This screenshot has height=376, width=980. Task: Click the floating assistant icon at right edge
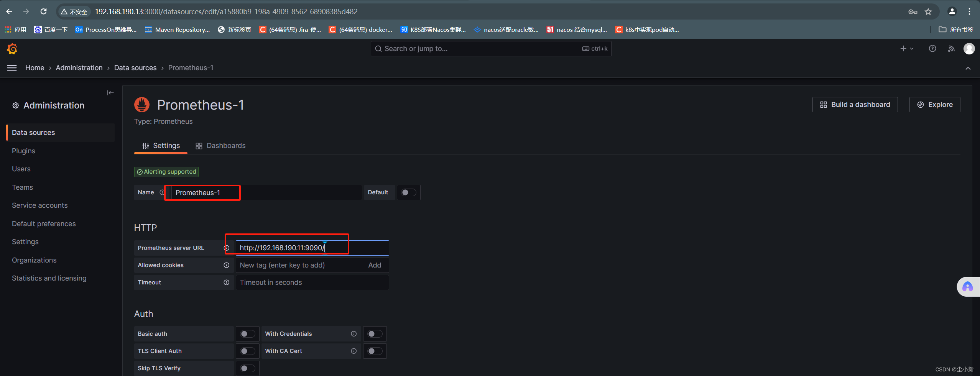pyautogui.click(x=968, y=287)
